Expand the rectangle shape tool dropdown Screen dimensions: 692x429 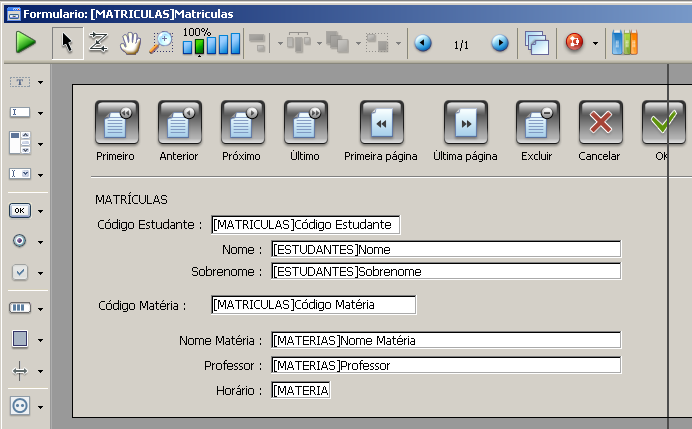(x=41, y=340)
